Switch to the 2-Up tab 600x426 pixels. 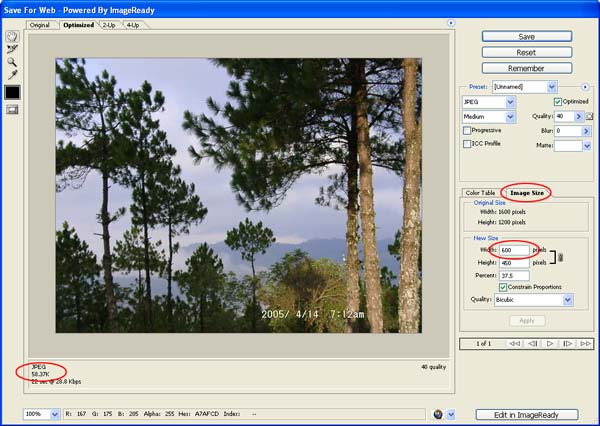(107, 23)
